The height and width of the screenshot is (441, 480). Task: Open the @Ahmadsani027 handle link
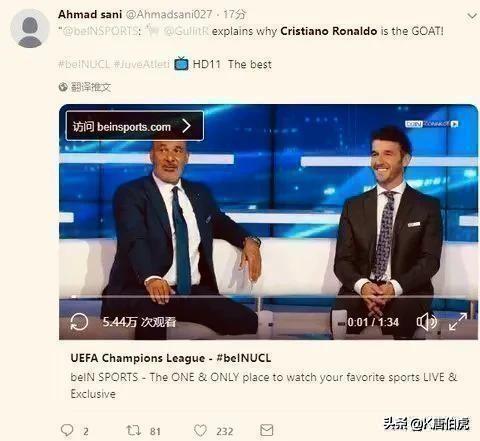point(168,14)
